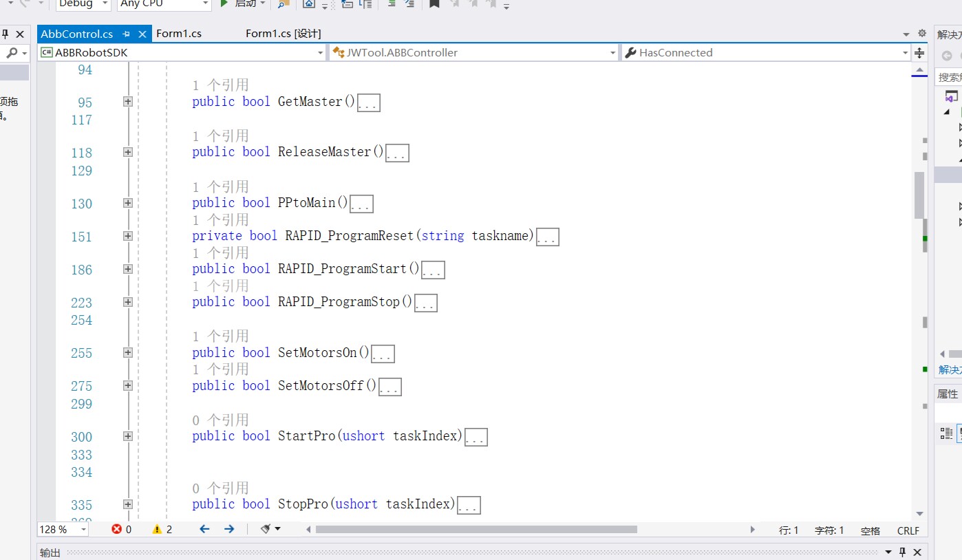Image resolution: width=962 pixels, height=560 pixels.
Task: Pin the 输出 output panel
Action: [904, 552]
